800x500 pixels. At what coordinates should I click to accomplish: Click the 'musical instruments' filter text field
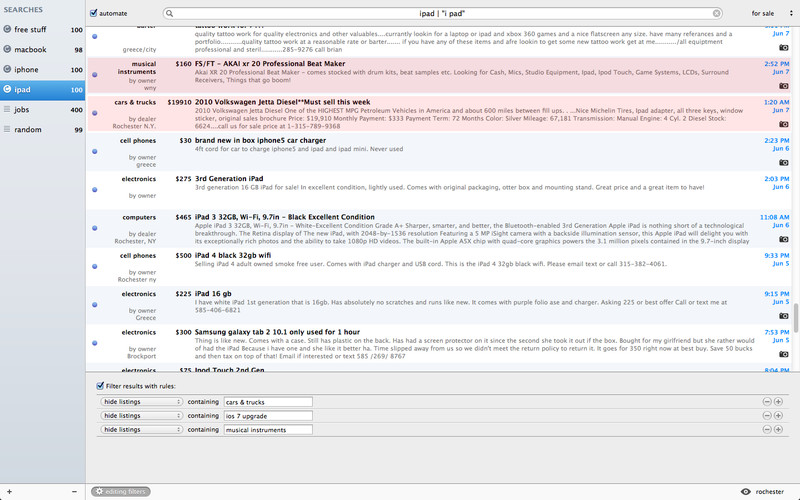click(268, 429)
